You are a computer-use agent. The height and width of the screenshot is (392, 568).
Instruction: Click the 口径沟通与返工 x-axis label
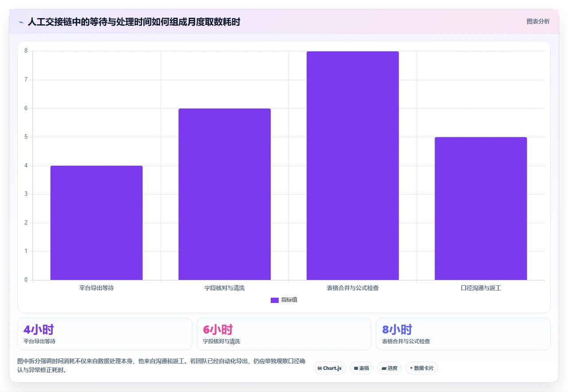[x=481, y=288]
